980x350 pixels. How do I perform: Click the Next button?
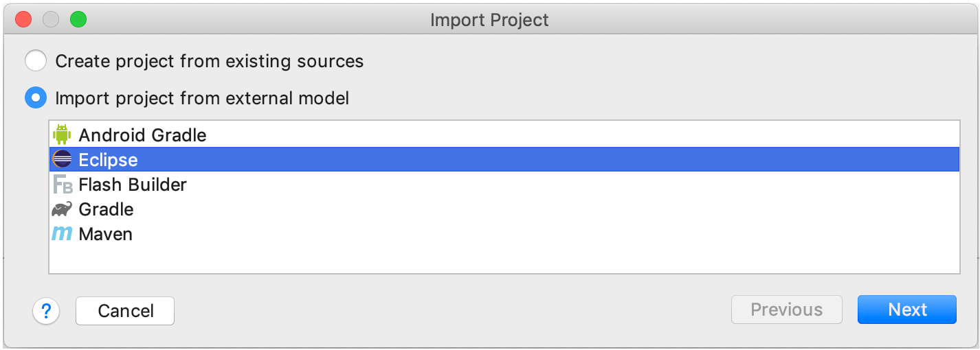pyautogui.click(x=907, y=310)
